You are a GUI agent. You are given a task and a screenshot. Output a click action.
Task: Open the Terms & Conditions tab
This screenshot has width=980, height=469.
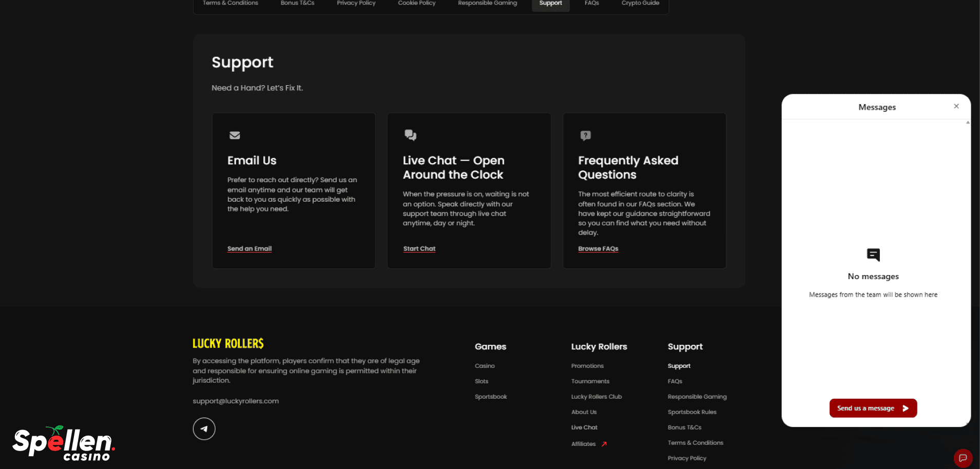click(x=230, y=3)
